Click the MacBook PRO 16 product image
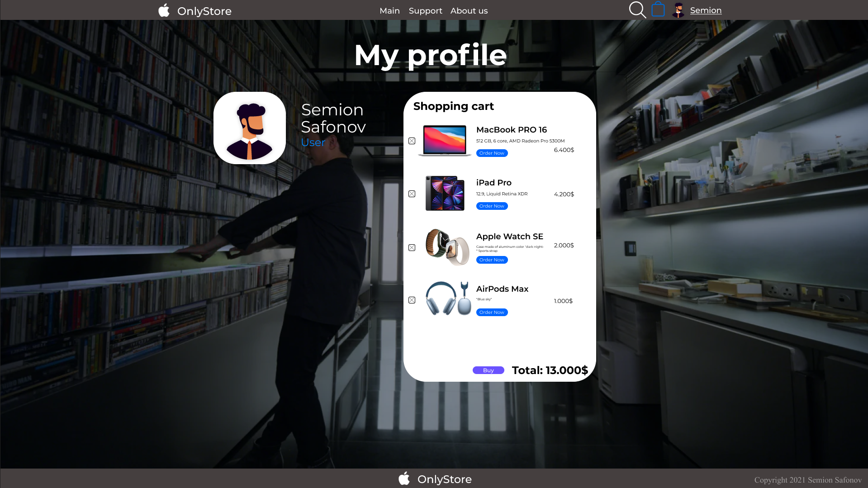The height and width of the screenshot is (488, 868). (445, 141)
